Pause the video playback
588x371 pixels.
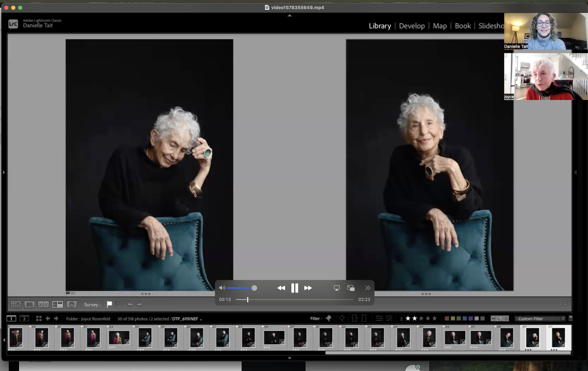294,288
